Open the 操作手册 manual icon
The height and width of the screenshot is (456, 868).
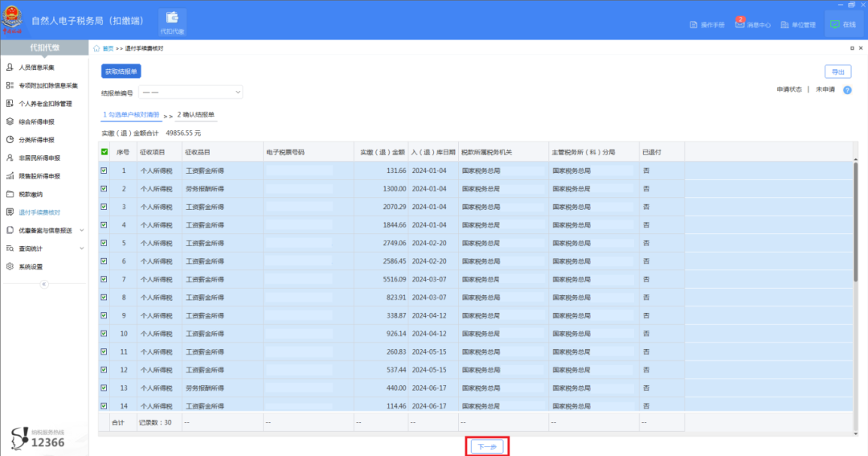tap(694, 25)
